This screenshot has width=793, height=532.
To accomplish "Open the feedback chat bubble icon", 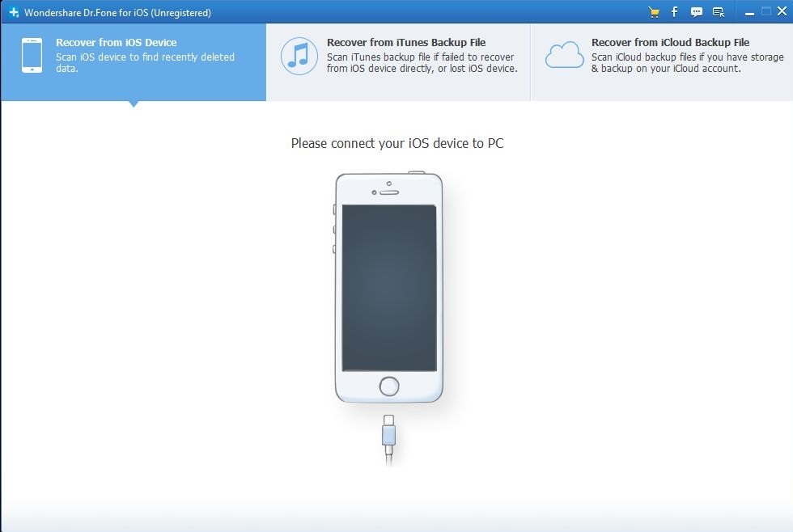I will click(x=697, y=13).
